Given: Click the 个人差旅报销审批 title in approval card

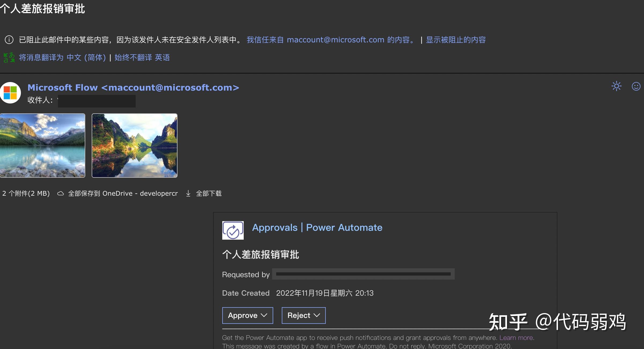Looking at the screenshot, I should pos(261,254).
